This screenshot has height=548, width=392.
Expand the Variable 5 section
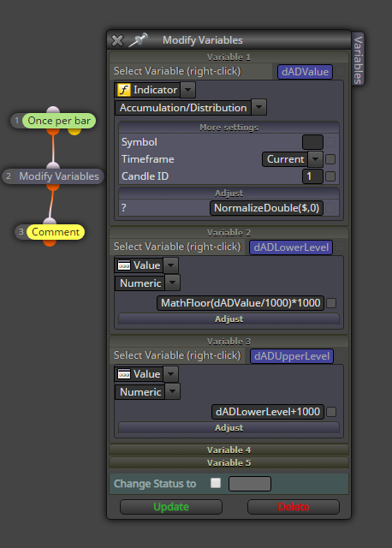[229, 462]
